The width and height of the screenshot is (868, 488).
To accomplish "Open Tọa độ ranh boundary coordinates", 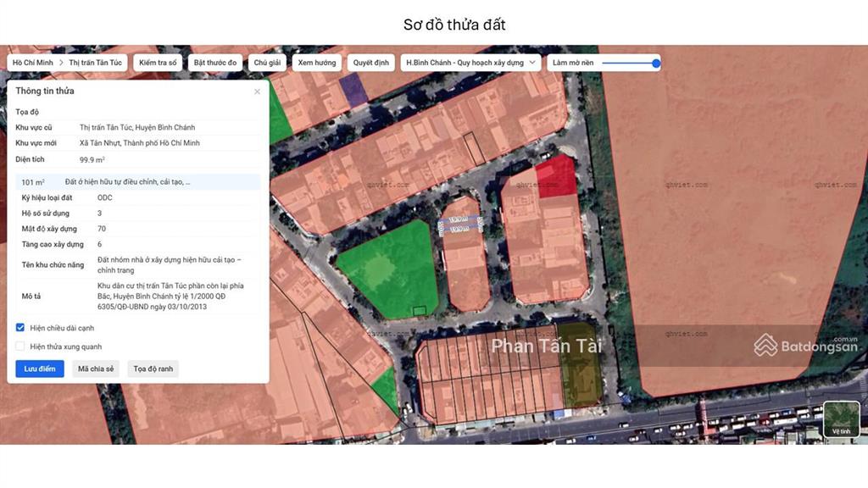I will pos(153,369).
